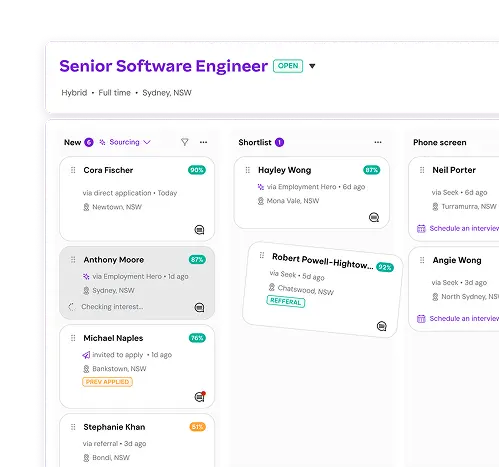This screenshot has width=499, height=467.
Task: Open comments on Robert Powell-Hightow card
Action: [x=382, y=326]
